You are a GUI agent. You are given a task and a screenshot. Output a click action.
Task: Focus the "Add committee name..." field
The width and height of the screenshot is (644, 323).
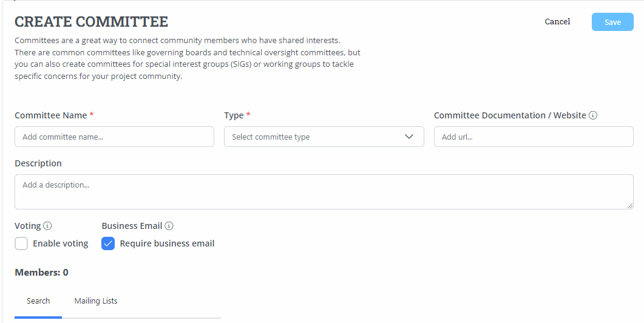coord(114,137)
